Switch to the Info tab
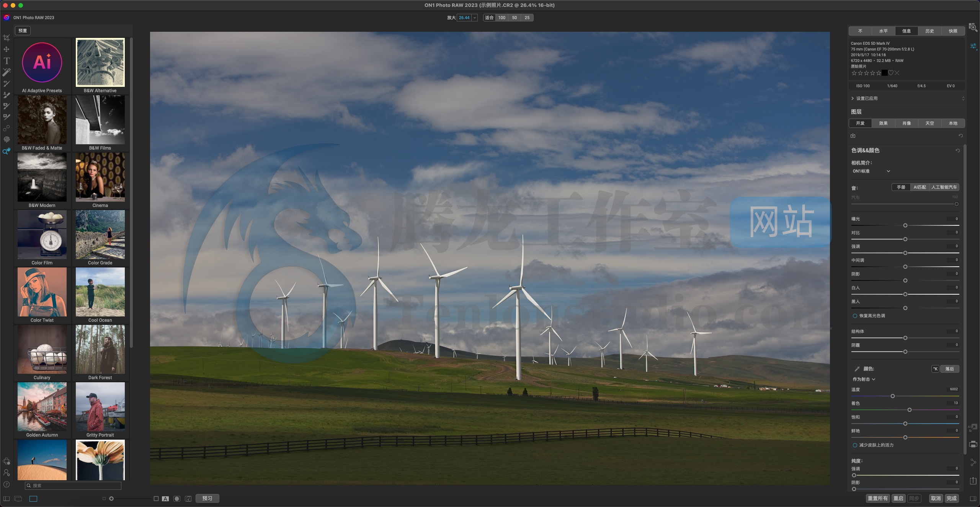980x507 pixels. coord(906,31)
